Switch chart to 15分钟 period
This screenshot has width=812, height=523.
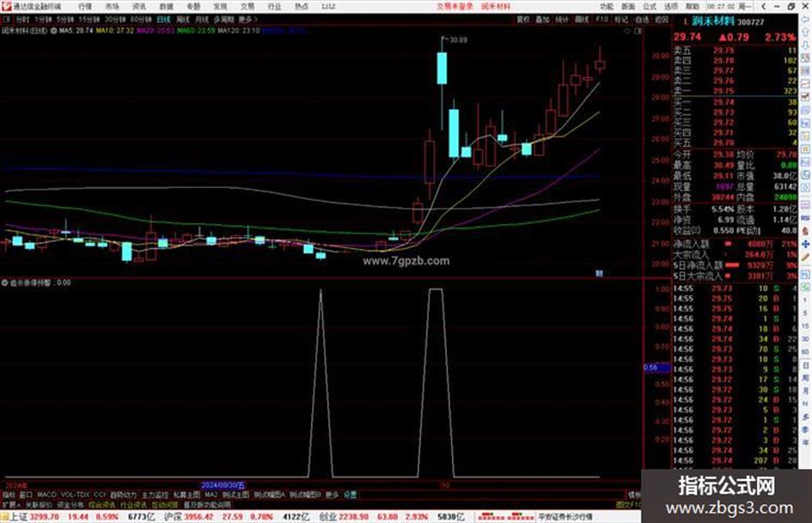click(x=89, y=19)
